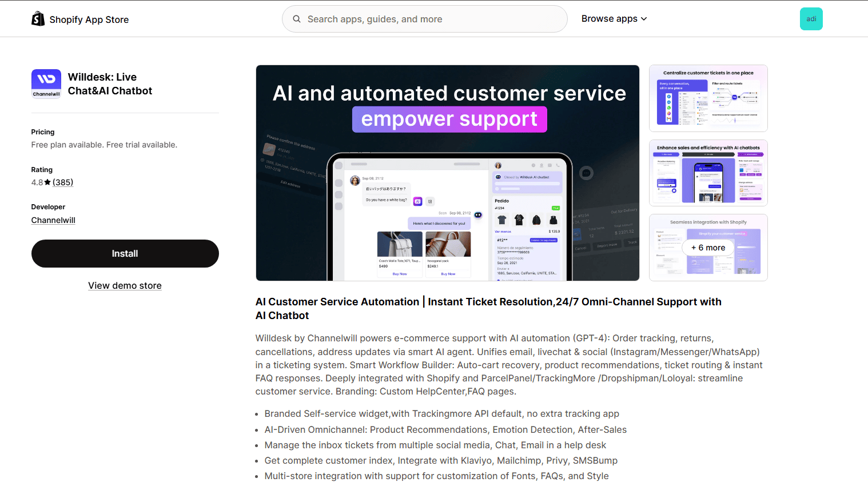
Task: Click the 'Branded Self-service widget' bullet
Action: pos(441,413)
